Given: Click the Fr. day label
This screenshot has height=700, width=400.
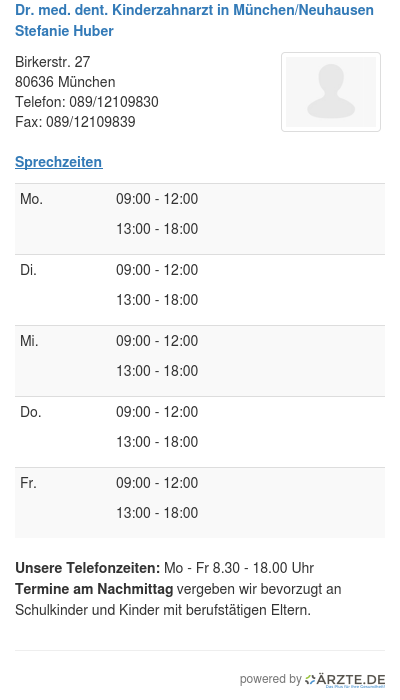Looking at the screenshot, I should coord(28,483).
